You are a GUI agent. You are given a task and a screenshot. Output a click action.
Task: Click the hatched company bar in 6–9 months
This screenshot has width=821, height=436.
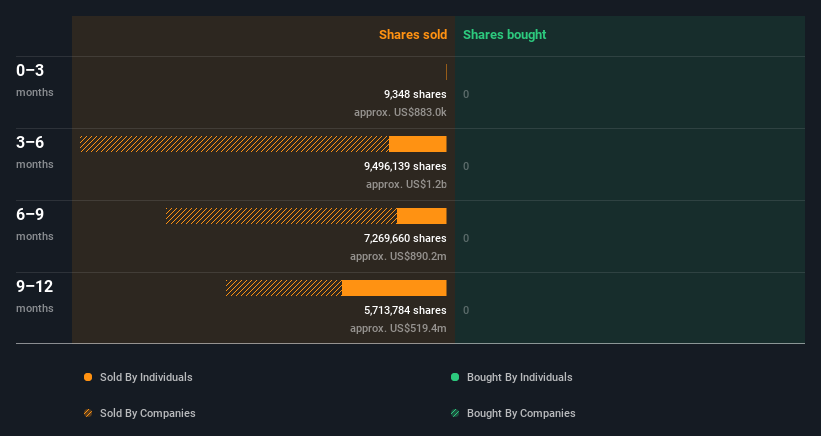click(x=281, y=216)
